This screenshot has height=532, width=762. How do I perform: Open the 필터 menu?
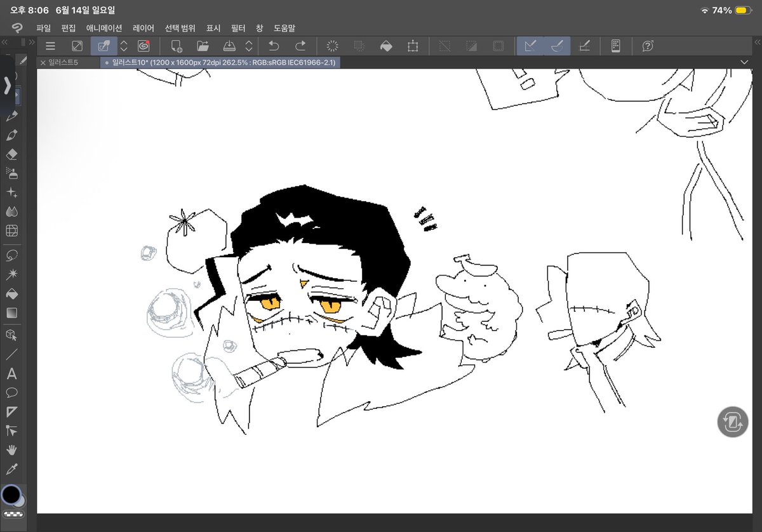click(239, 29)
